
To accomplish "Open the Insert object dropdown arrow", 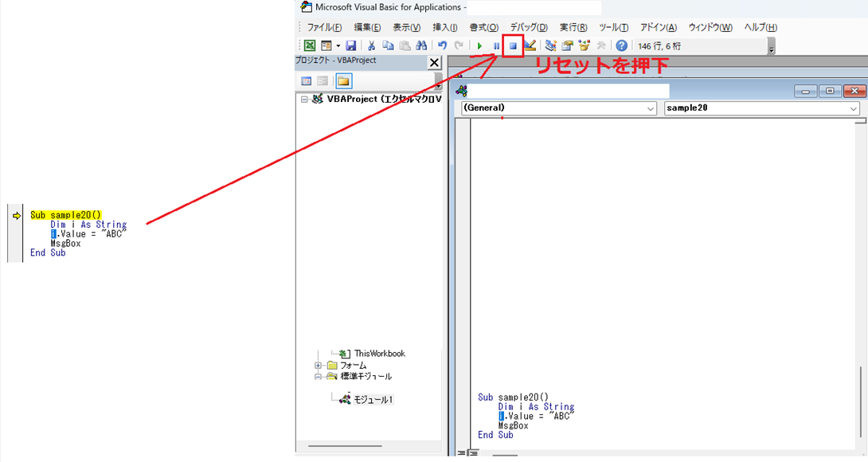I will coord(338,46).
